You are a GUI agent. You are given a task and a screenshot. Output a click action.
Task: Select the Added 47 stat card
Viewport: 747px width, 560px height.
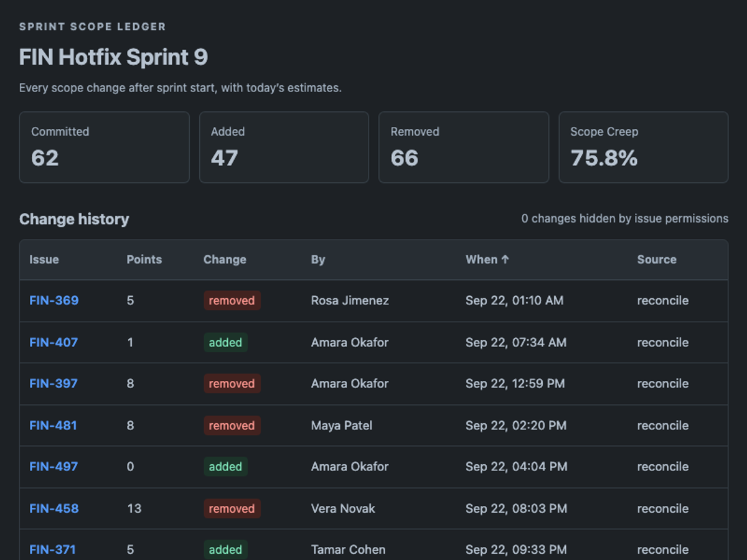pos(284,147)
